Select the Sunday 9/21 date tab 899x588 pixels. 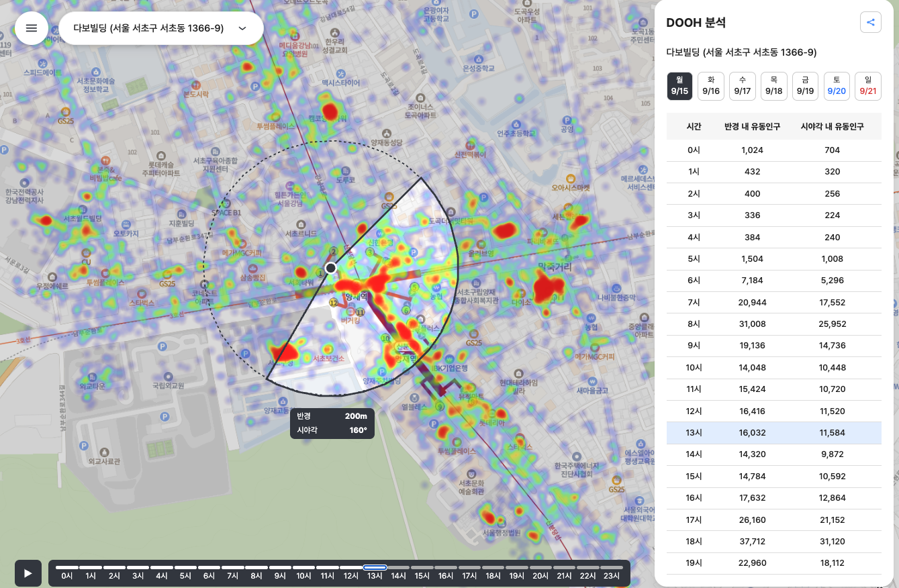(868, 86)
